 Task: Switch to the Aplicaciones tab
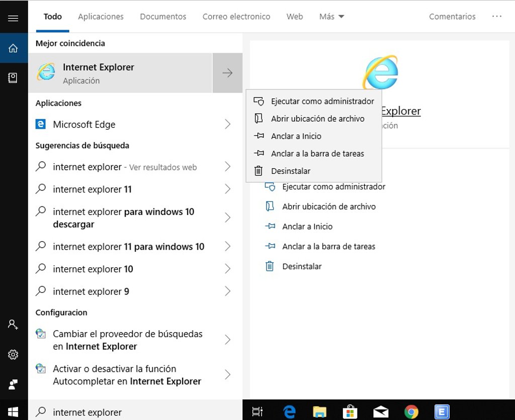tap(101, 17)
